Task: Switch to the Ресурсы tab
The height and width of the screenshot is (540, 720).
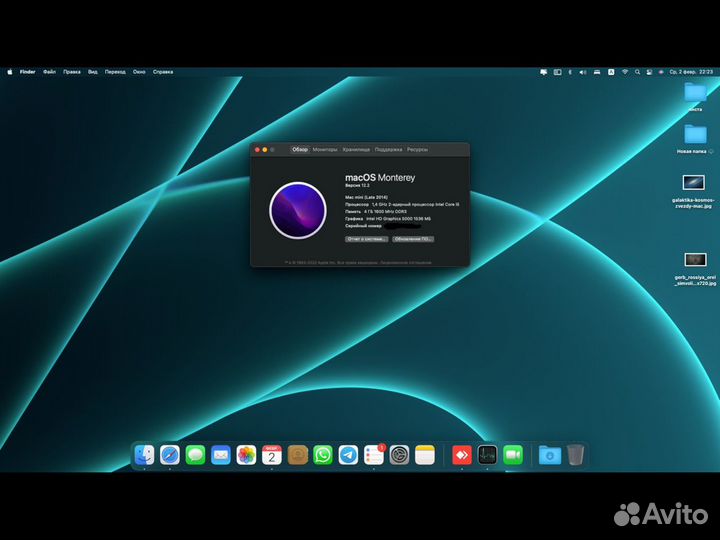Action: coord(417,149)
